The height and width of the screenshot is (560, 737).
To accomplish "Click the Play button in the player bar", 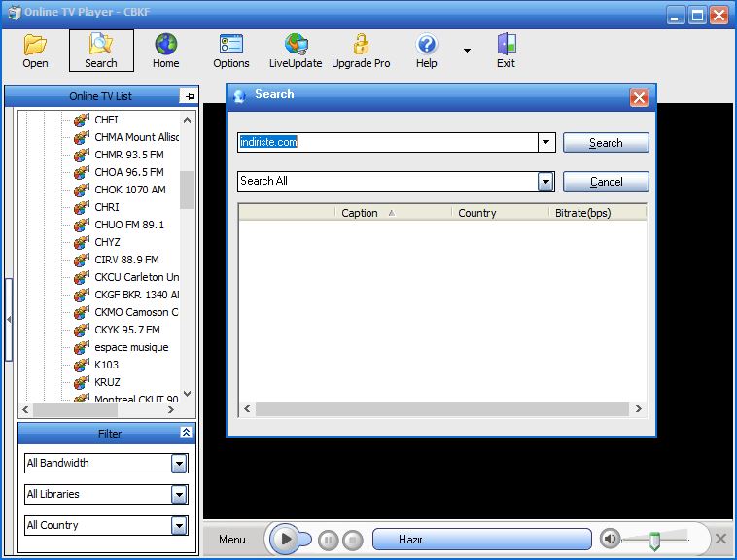I will pyautogui.click(x=285, y=539).
